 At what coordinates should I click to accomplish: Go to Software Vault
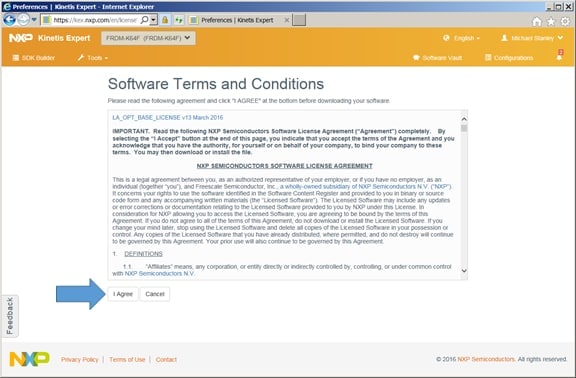[x=438, y=58]
